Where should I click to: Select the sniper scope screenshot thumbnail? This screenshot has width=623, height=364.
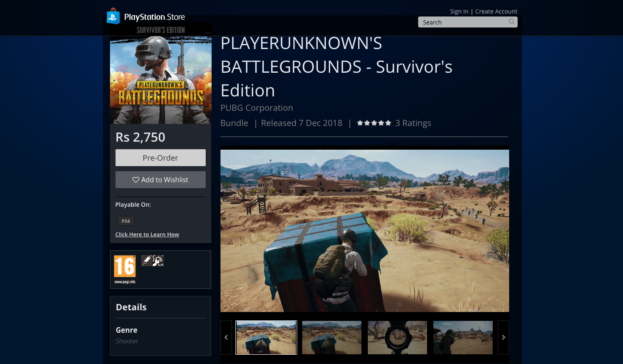[397, 337]
